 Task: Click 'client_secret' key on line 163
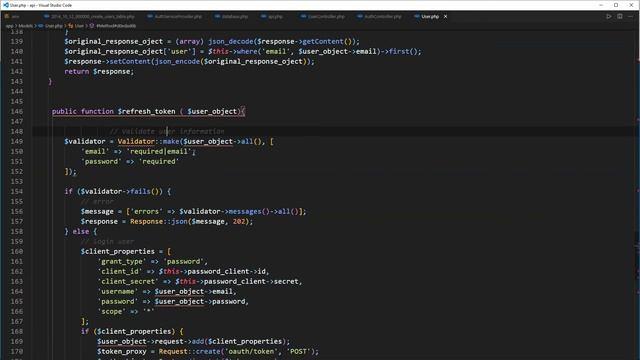128,282
